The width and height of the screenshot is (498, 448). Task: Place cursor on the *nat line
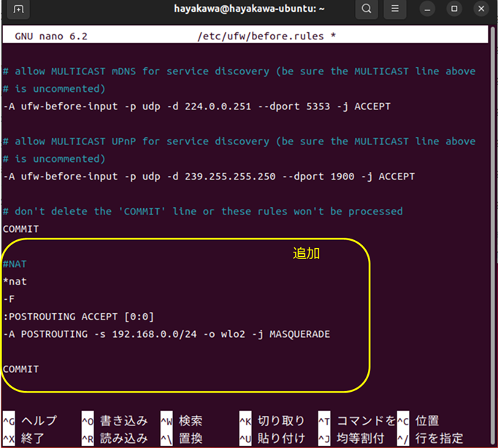[15, 281]
